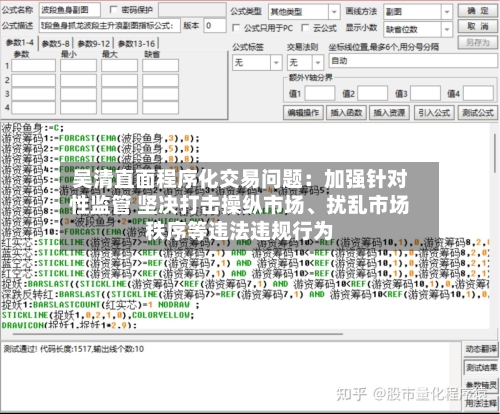Switch to the 参数9-12 tab
This screenshot has width=500, height=414.
[94, 44]
